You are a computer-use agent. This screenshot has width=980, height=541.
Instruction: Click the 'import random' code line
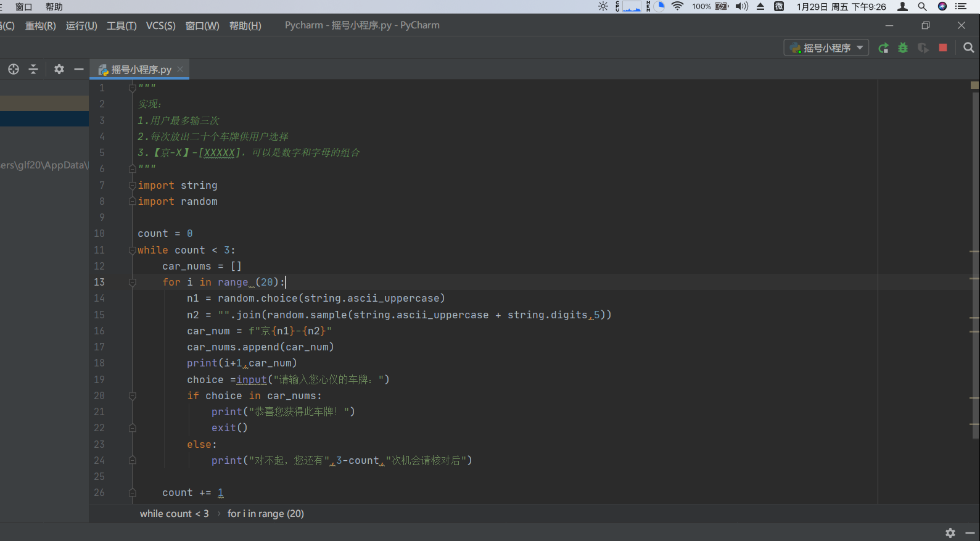click(x=178, y=201)
